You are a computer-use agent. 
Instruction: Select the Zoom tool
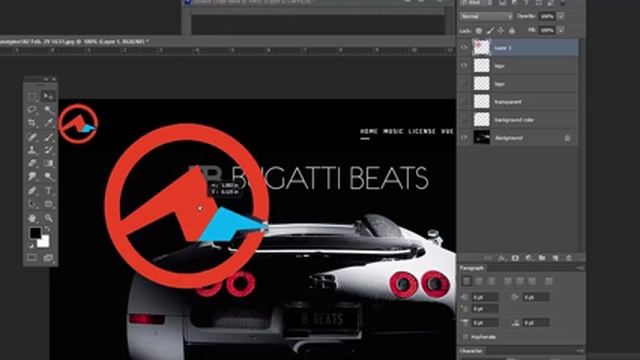click(48, 218)
